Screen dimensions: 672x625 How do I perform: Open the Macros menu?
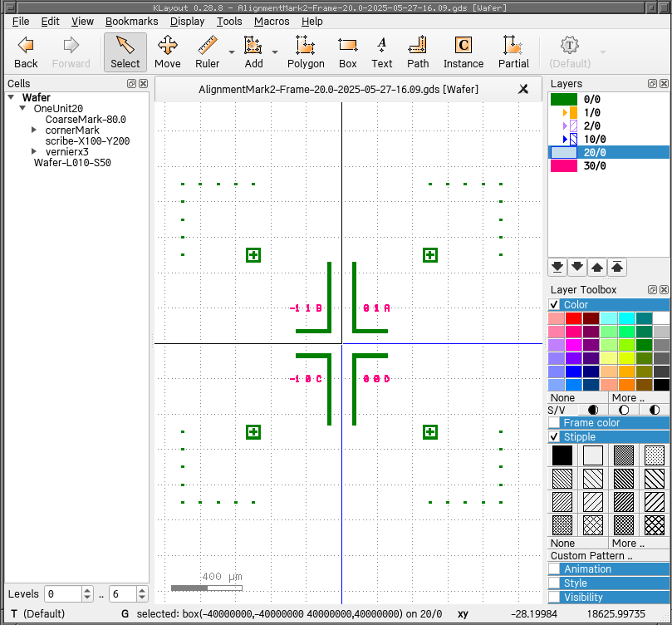pos(272,22)
